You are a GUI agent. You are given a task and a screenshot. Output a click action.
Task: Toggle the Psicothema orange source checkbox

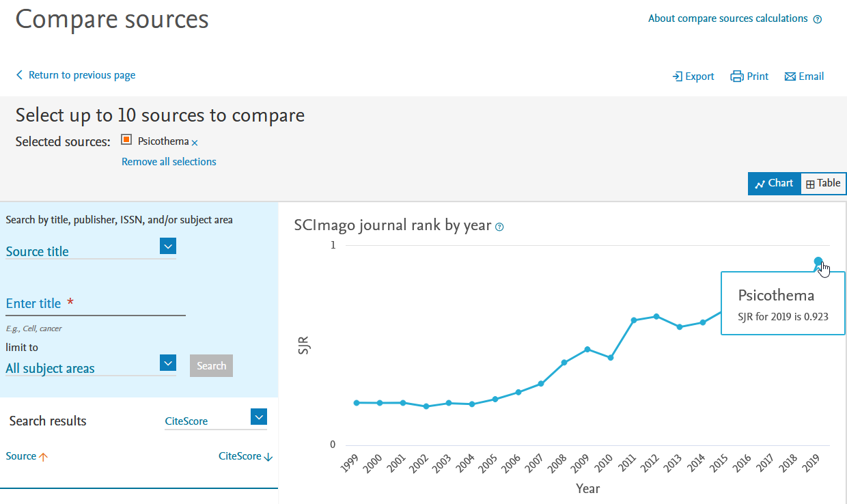click(126, 140)
